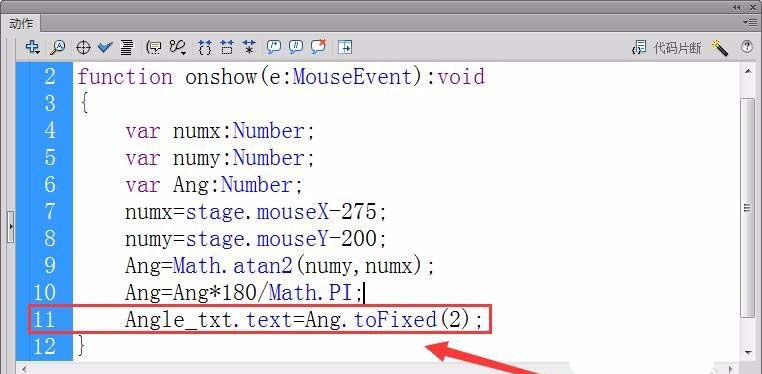762x374 pixels.
Task: Open the Find magnifier tool
Action: [58, 47]
